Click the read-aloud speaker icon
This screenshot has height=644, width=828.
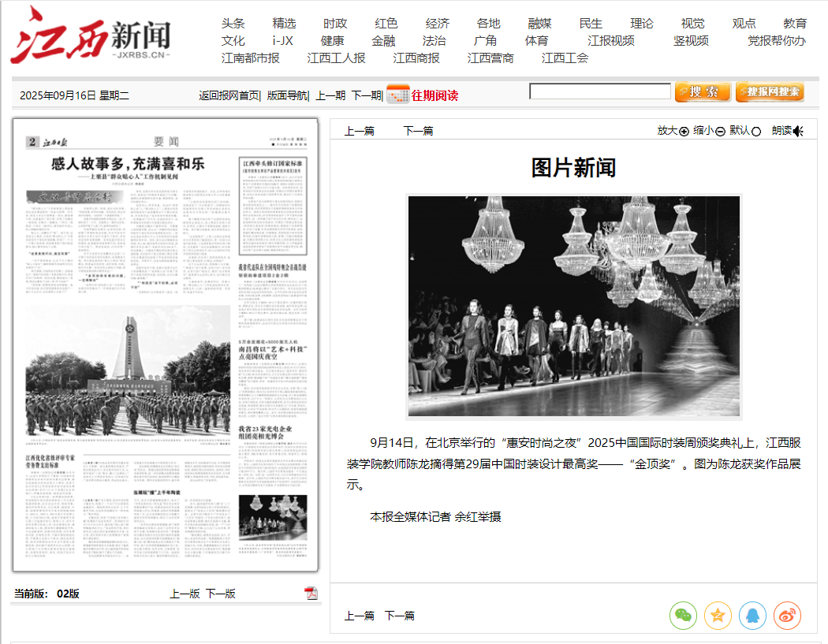pyautogui.click(x=799, y=131)
